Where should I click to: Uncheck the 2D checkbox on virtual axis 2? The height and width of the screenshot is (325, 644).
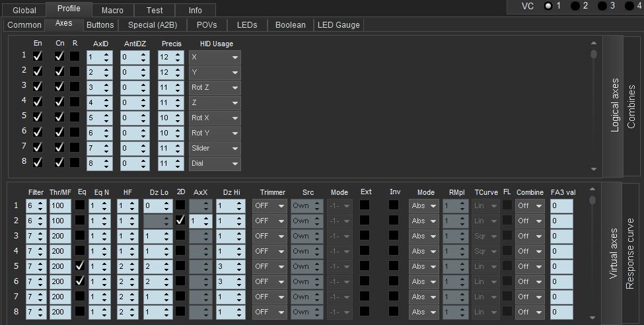[x=180, y=221]
